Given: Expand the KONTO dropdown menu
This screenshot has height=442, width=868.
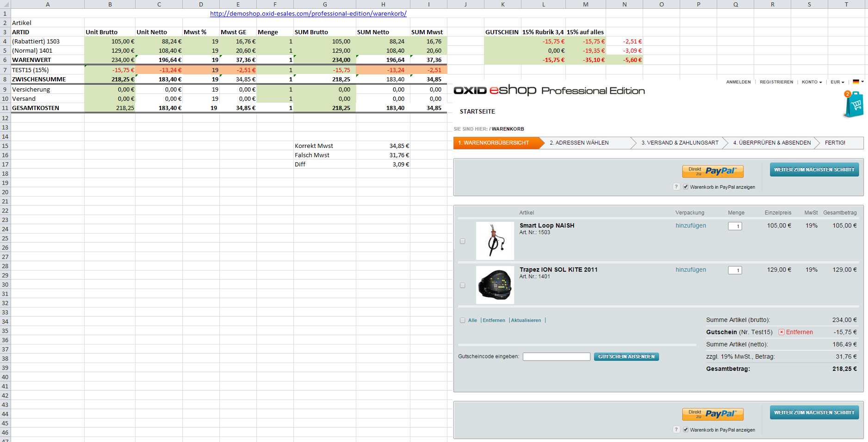Looking at the screenshot, I should [812, 82].
